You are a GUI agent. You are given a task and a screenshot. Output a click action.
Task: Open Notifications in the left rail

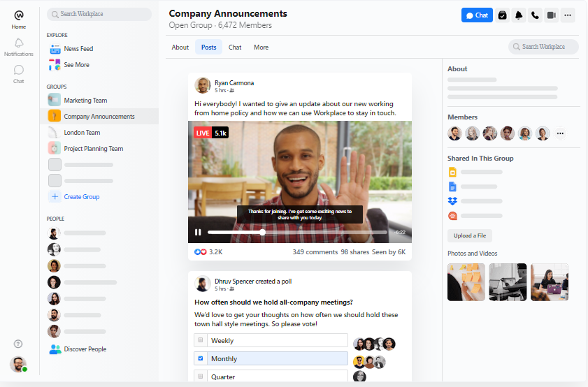pos(19,48)
